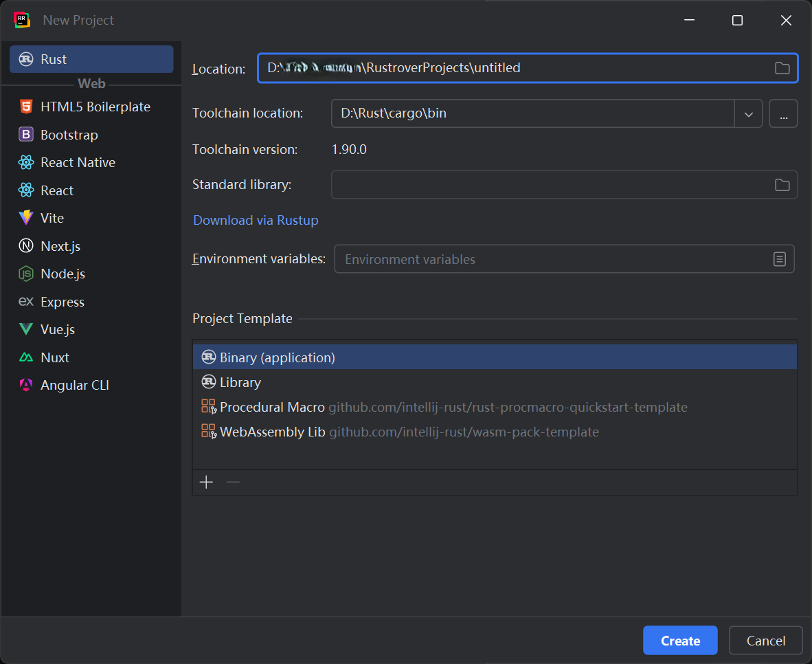This screenshot has height=664, width=812.
Task: Select the Angular CLI generator
Action: click(x=74, y=385)
